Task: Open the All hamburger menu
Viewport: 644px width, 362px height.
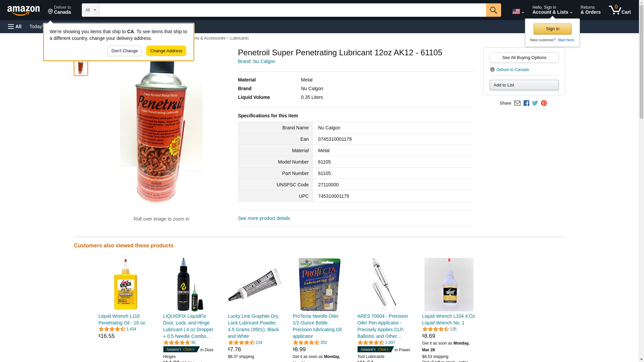Action: pos(15,26)
